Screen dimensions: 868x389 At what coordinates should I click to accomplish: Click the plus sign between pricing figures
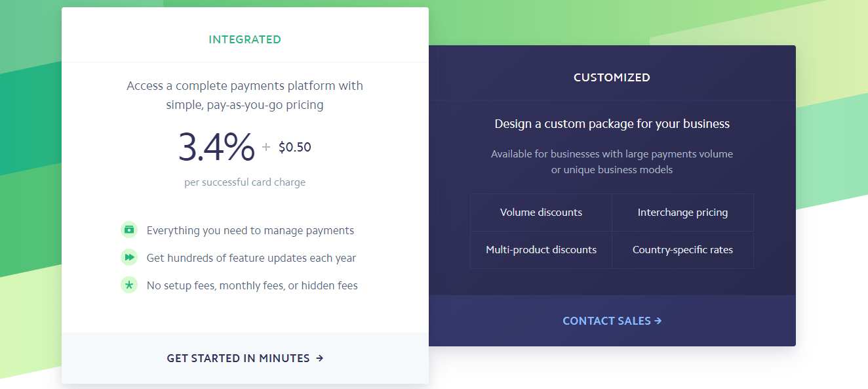266,147
